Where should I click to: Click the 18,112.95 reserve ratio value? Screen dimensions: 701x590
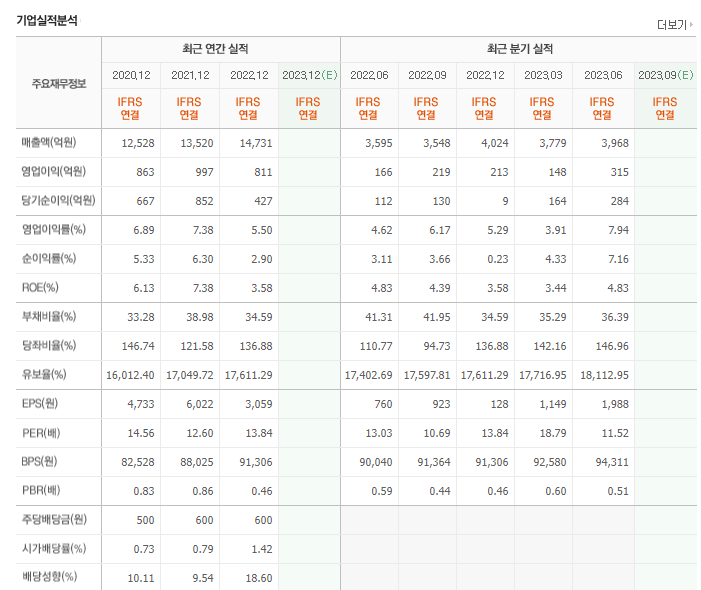pyautogui.click(x=604, y=375)
